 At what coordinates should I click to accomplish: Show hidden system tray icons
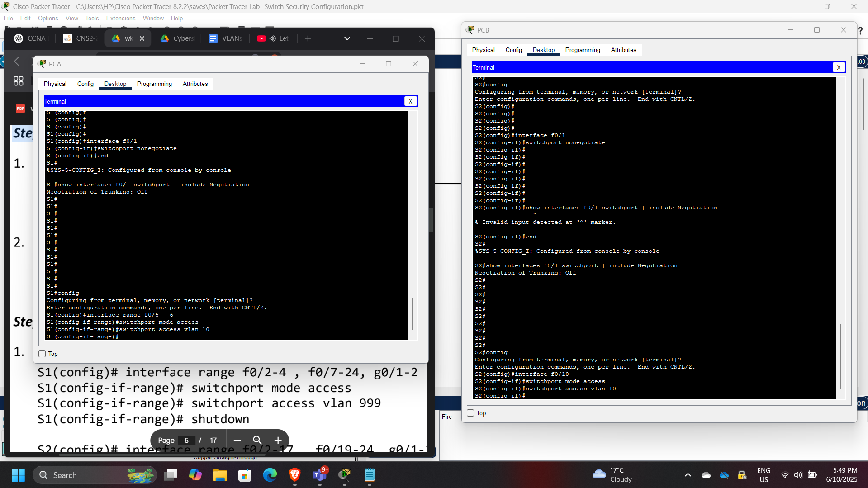click(688, 475)
